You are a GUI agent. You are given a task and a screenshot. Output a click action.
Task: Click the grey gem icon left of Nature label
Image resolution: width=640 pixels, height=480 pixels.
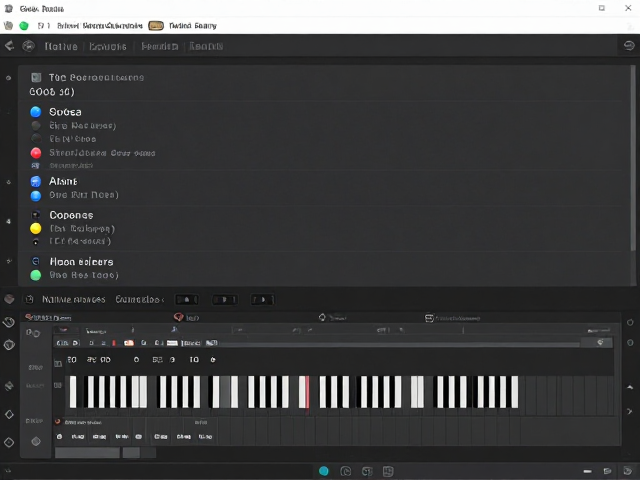click(x=9, y=299)
